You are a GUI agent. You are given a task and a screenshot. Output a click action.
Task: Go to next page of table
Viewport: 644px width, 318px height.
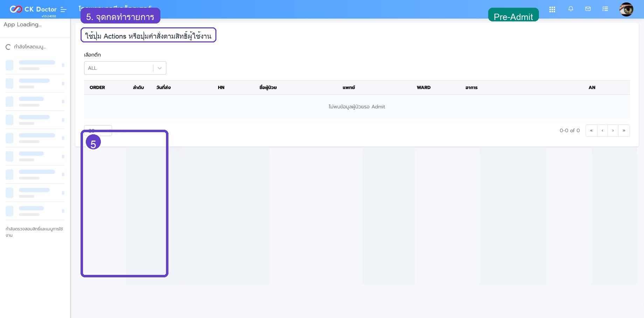(x=613, y=130)
